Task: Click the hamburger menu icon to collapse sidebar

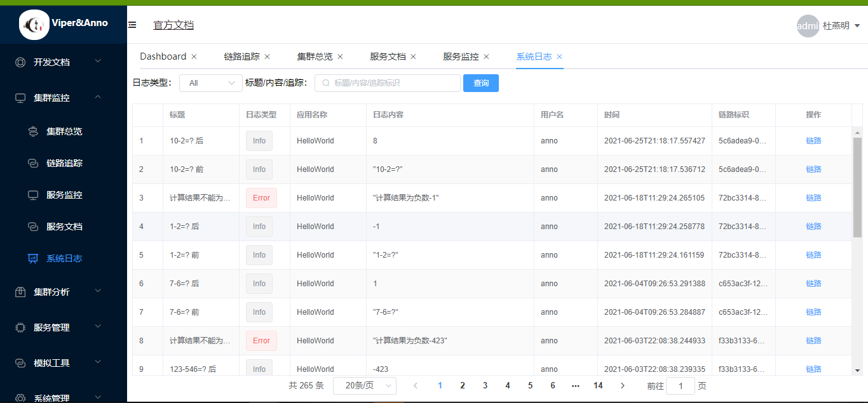Action: pos(132,25)
